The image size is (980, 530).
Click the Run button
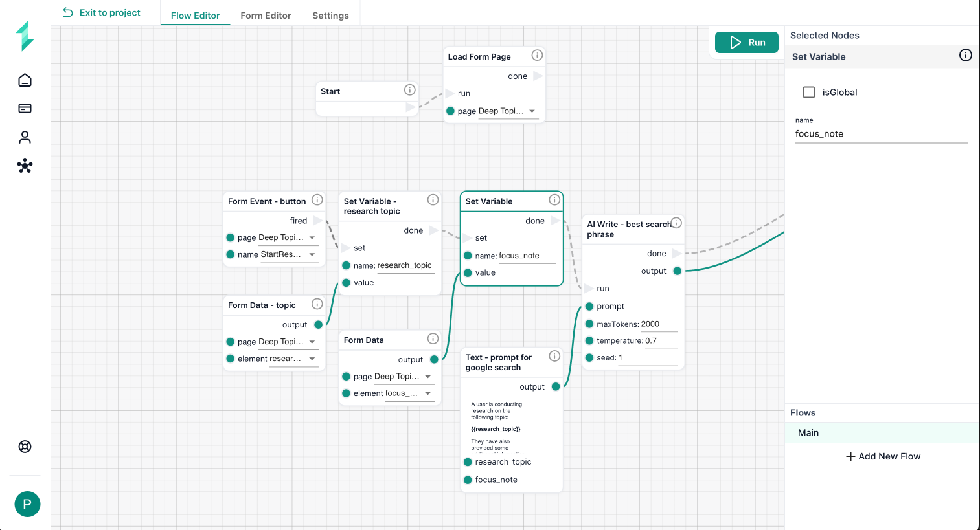[747, 42]
